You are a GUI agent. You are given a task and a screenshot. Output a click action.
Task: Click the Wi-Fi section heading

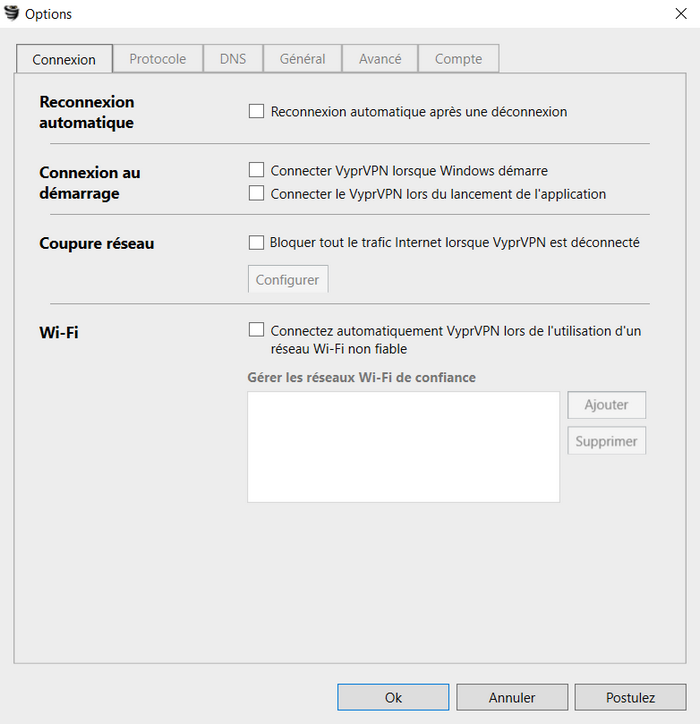click(59, 332)
